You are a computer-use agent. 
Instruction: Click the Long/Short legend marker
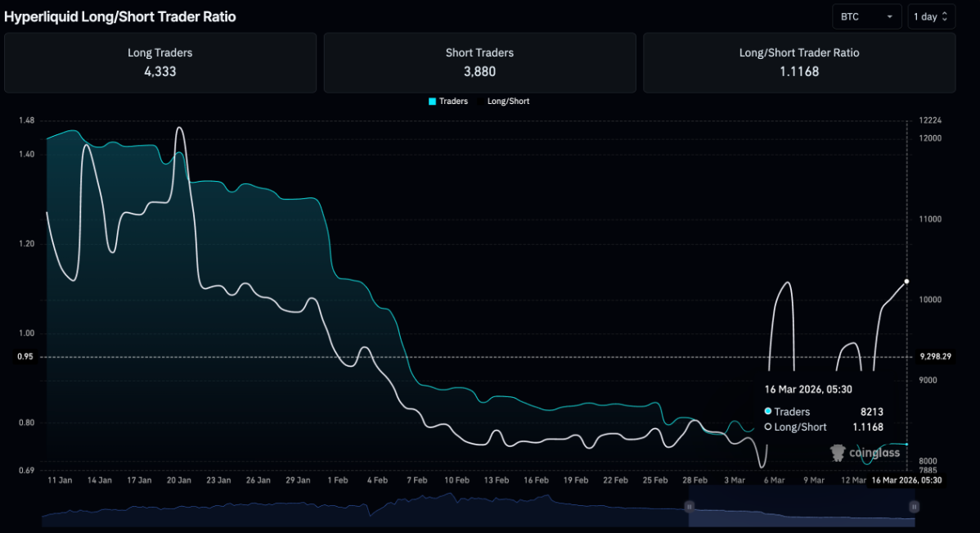point(481,101)
